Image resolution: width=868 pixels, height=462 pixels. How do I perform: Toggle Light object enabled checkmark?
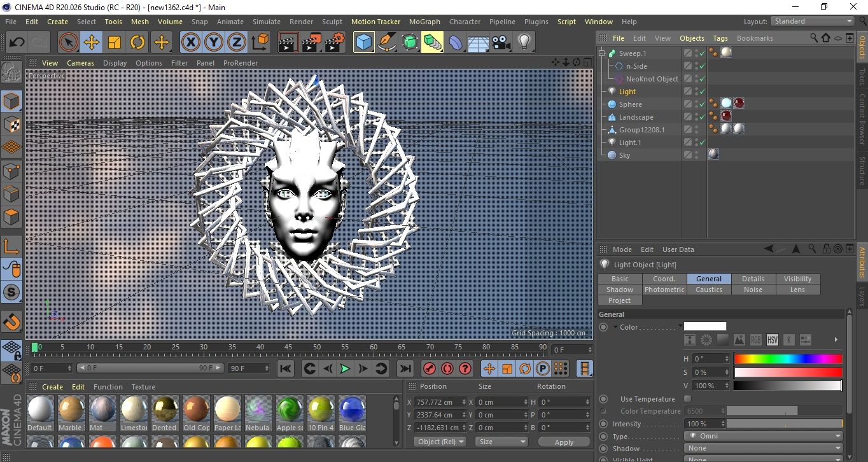(x=702, y=92)
